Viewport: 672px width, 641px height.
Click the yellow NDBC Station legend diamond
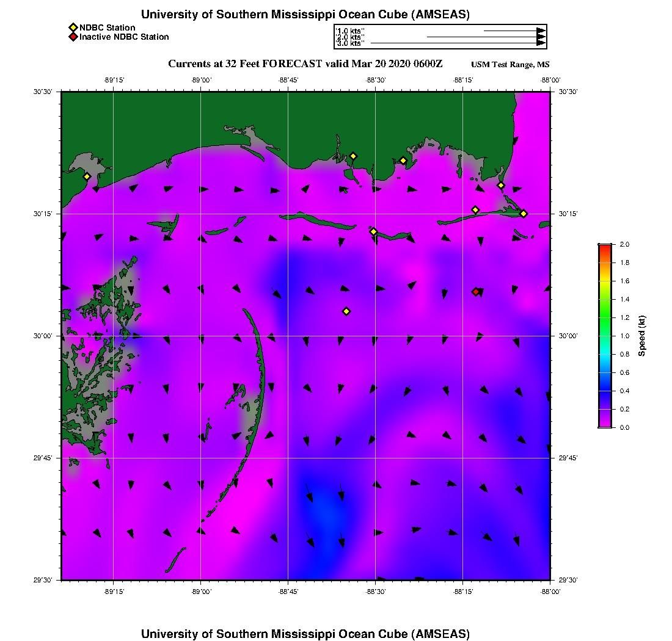coord(73,27)
